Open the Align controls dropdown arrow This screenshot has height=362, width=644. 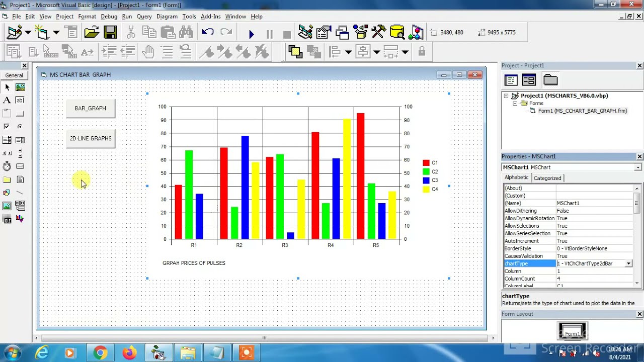pos(348,52)
